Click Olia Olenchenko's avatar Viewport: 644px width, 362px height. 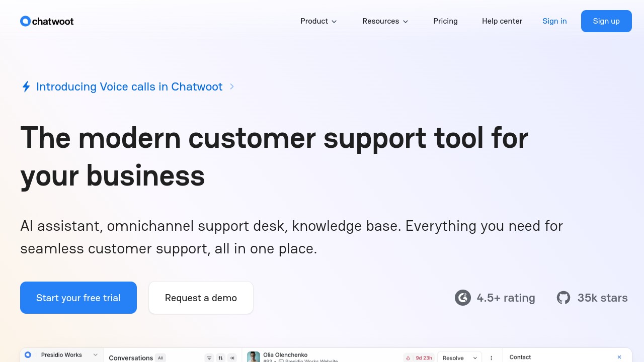(254, 357)
